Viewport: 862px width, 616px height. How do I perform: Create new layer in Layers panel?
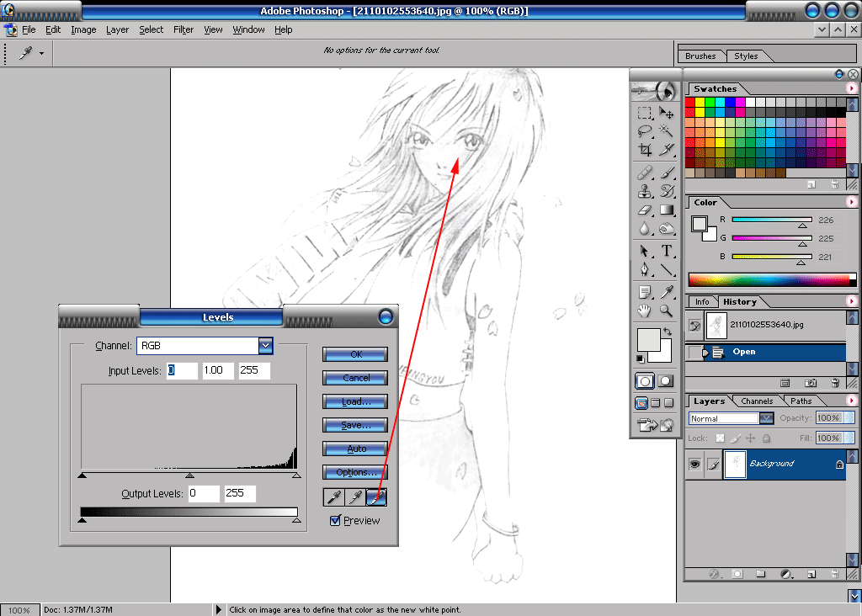[x=811, y=574]
